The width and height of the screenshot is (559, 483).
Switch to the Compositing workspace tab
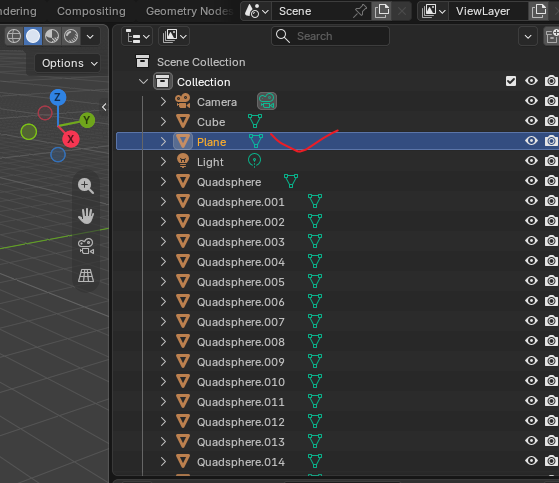91,11
